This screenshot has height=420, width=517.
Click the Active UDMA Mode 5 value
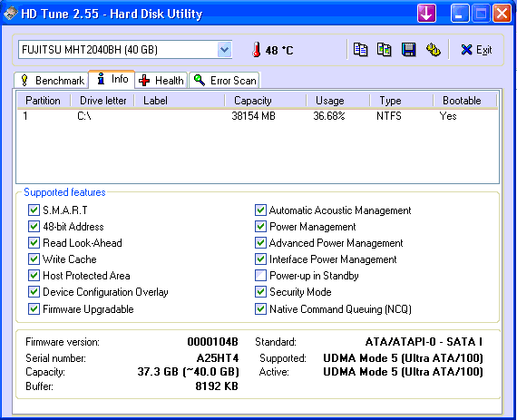403,372
